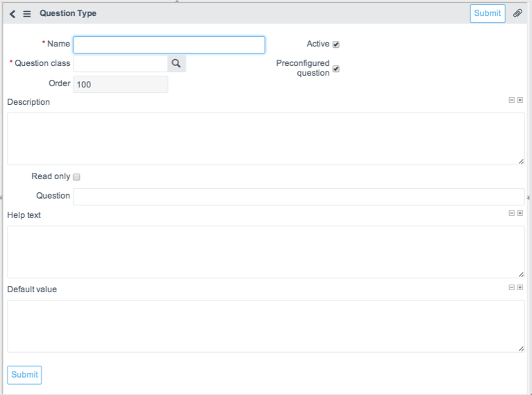Click the Description label

click(x=28, y=102)
